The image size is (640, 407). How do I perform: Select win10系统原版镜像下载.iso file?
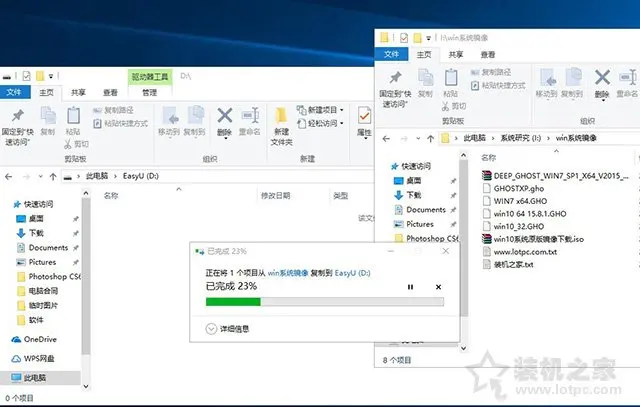pyautogui.click(x=533, y=239)
